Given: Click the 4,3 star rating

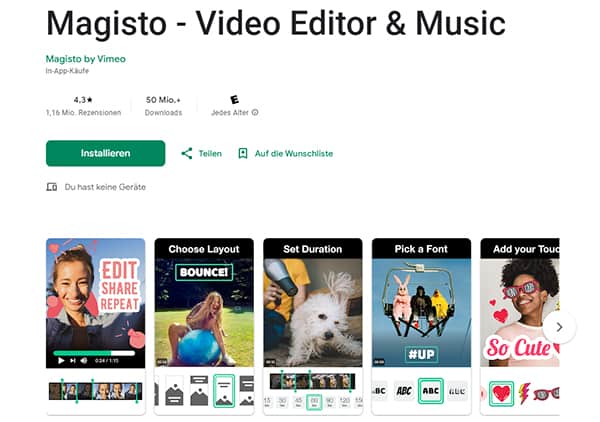Looking at the screenshot, I should tap(83, 100).
